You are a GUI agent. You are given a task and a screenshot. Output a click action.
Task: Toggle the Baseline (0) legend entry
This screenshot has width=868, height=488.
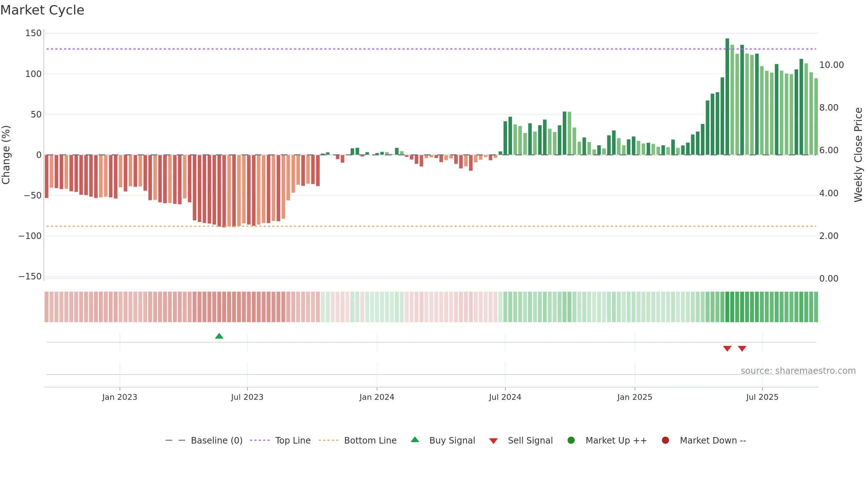[x=204, y=440]
